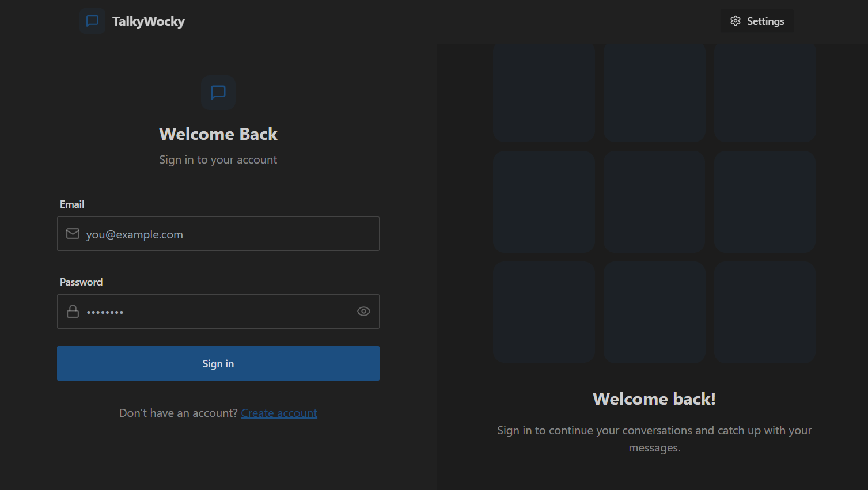Click the chat bubble icon above Welcome Back
This screenshot has width=868, height=490.
[x=218, y=92]
